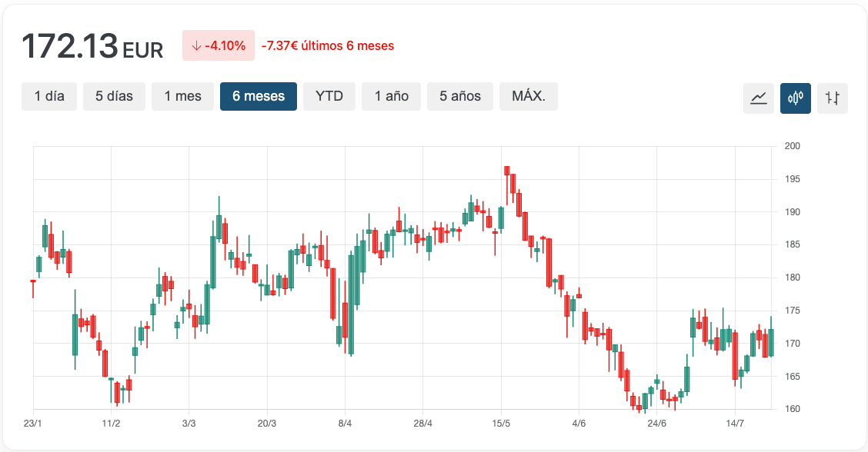Switch to line chart view icon
Image resolution: width=868 pixels, height=452 pixels.
[x=759, y=98]
